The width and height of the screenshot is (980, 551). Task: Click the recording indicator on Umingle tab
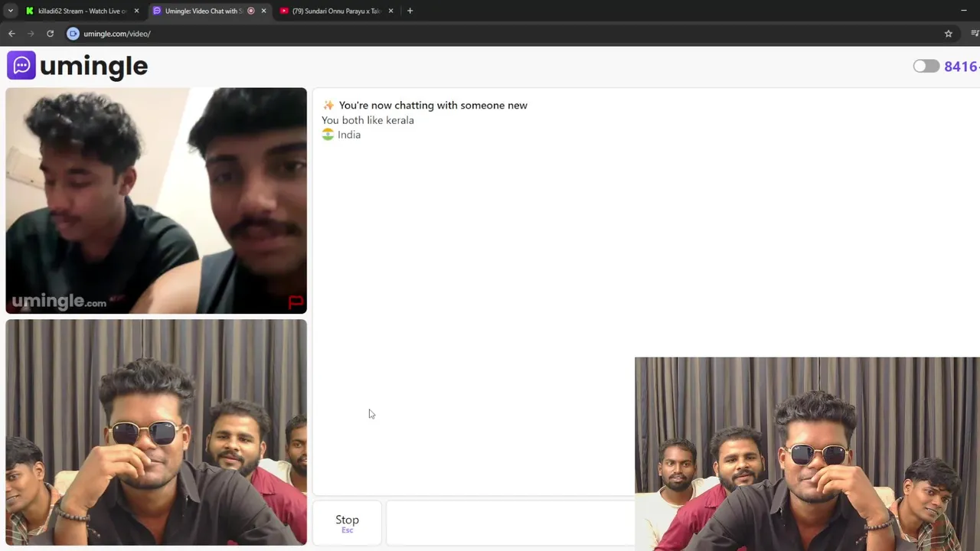coord(251,11)
